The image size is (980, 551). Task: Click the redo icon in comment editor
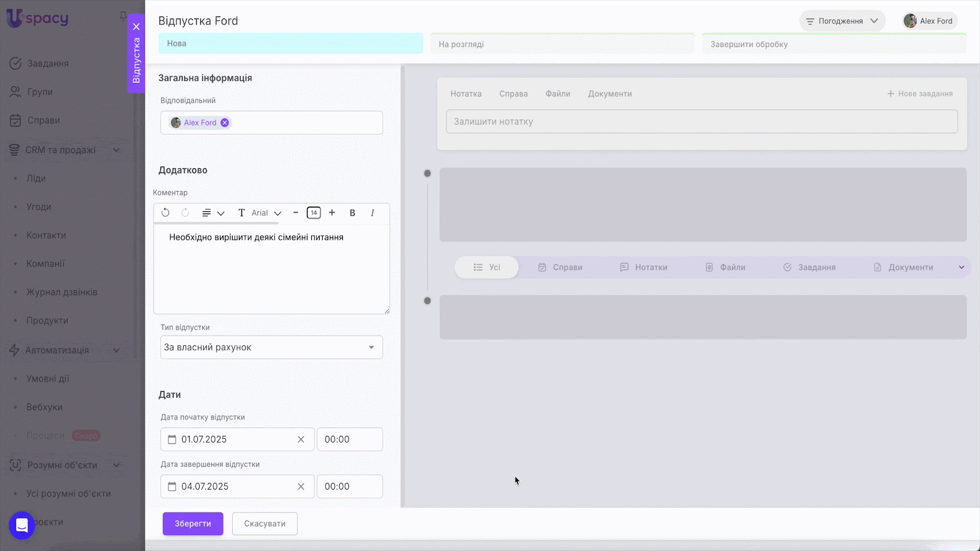[185, 213]
